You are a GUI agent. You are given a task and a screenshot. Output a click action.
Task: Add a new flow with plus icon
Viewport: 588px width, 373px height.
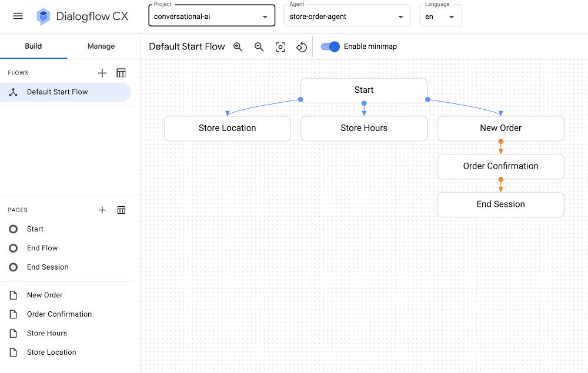pyautogui.click(x=102, y=73)
